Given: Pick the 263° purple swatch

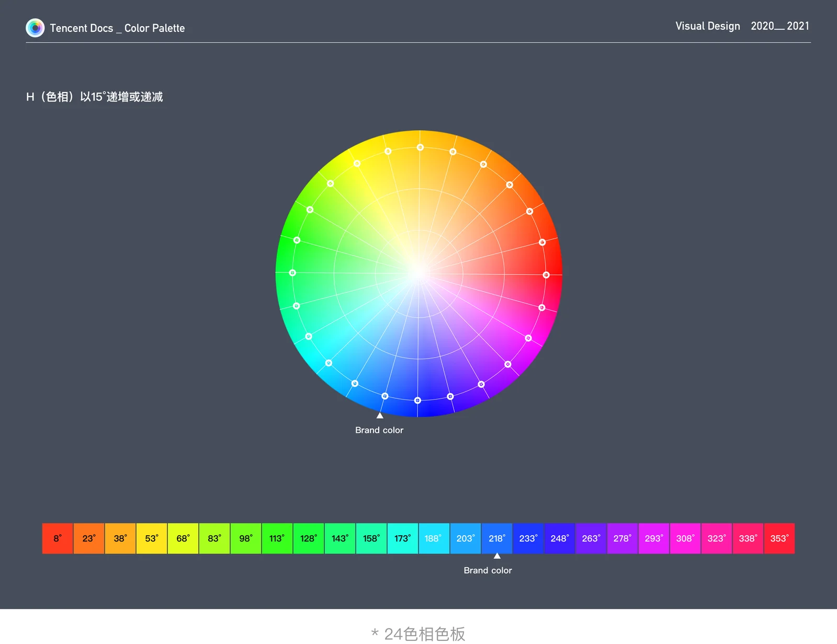Looking at the screenshot, I should pos(591,538).
